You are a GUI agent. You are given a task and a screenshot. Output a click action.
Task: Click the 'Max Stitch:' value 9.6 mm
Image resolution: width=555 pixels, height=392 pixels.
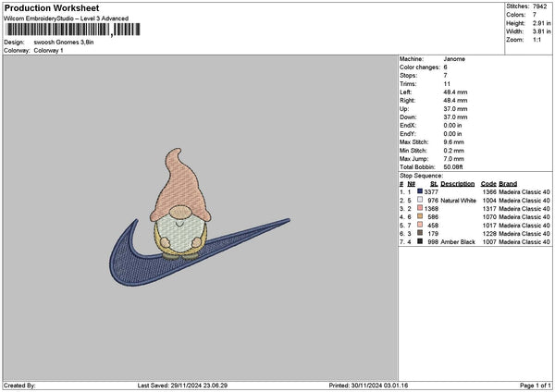[453, 142]
